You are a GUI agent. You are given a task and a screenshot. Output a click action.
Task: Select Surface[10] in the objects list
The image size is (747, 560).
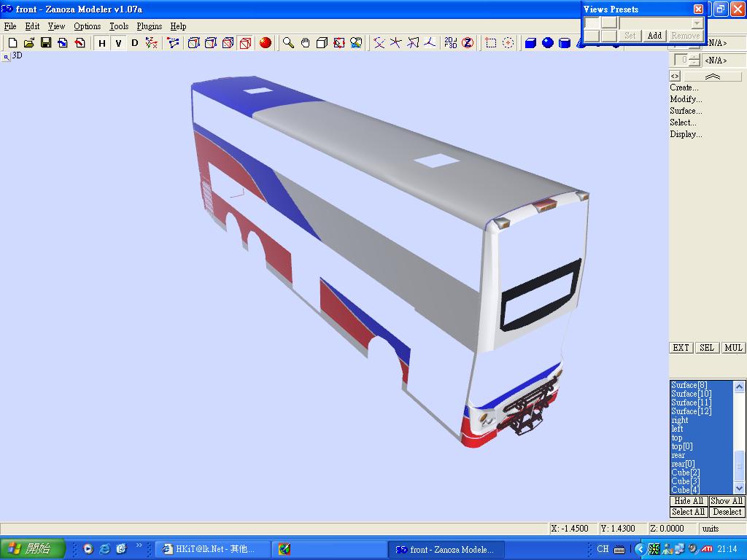pyautogui.click(x=691, y=394)
